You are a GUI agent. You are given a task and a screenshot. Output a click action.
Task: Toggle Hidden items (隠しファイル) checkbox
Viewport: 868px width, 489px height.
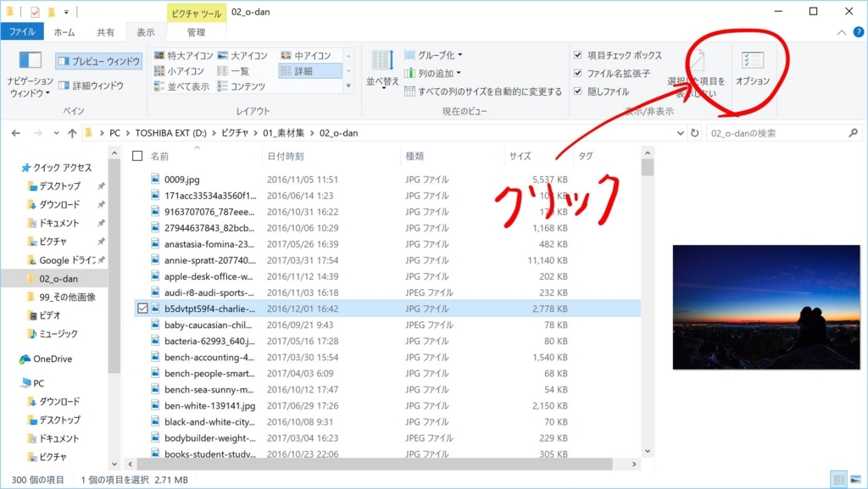point(578,92)
